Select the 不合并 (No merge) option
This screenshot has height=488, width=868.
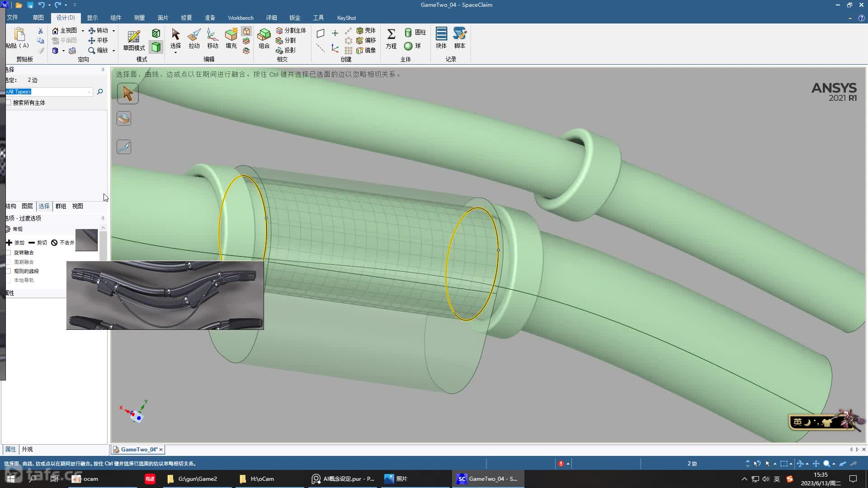point(62,243)
